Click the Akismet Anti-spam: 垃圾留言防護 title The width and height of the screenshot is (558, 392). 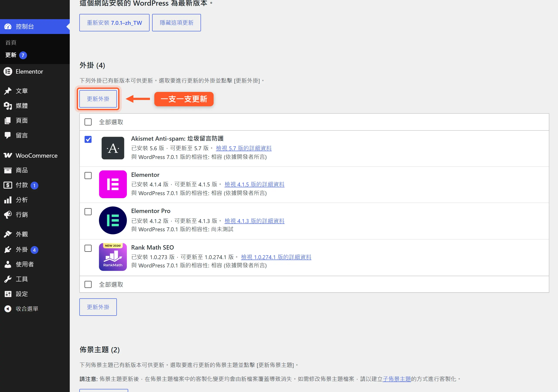tap(177, 139)
